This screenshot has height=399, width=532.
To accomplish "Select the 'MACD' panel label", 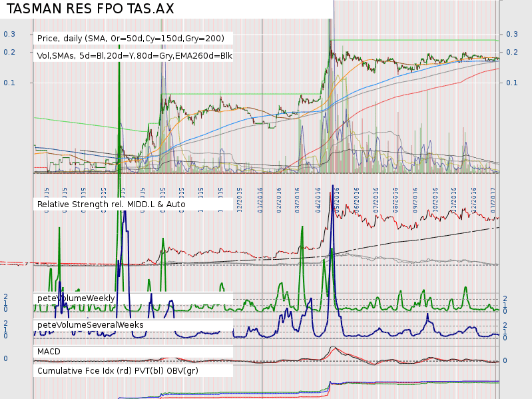I will [49, 352].
